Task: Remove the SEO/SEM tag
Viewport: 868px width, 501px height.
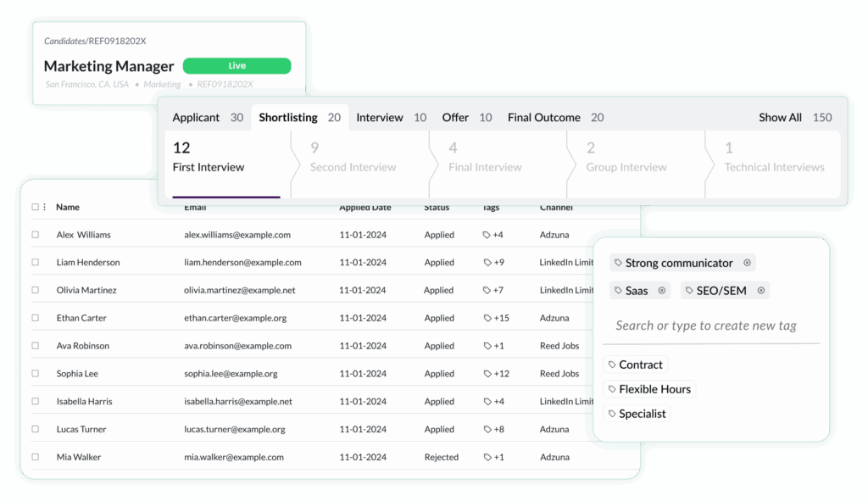Action: (x=761, y=291)
